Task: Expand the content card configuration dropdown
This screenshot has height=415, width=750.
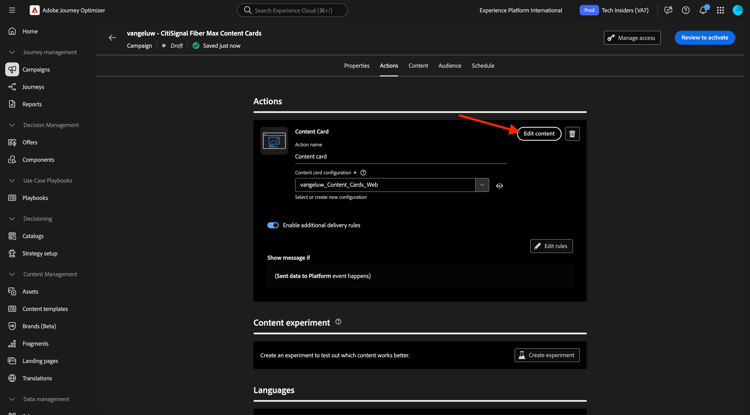Action: pyautogui.click(x=482, y=185)
